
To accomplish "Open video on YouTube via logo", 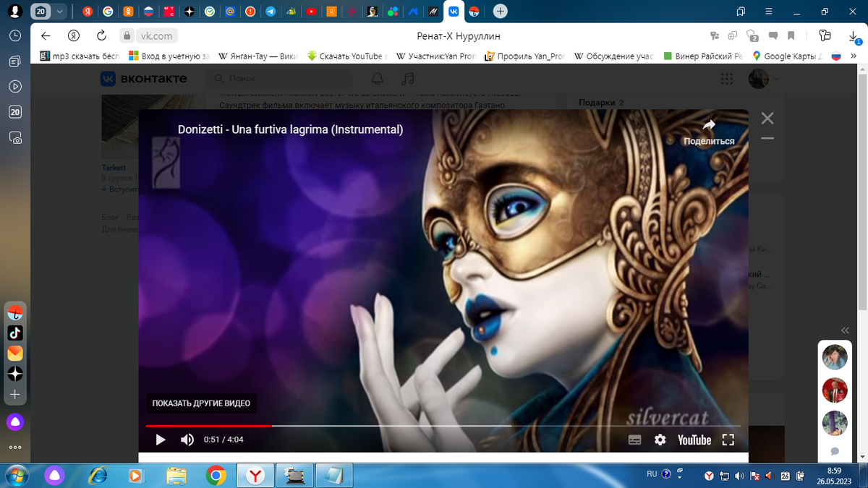I will [x=694, y=440].
